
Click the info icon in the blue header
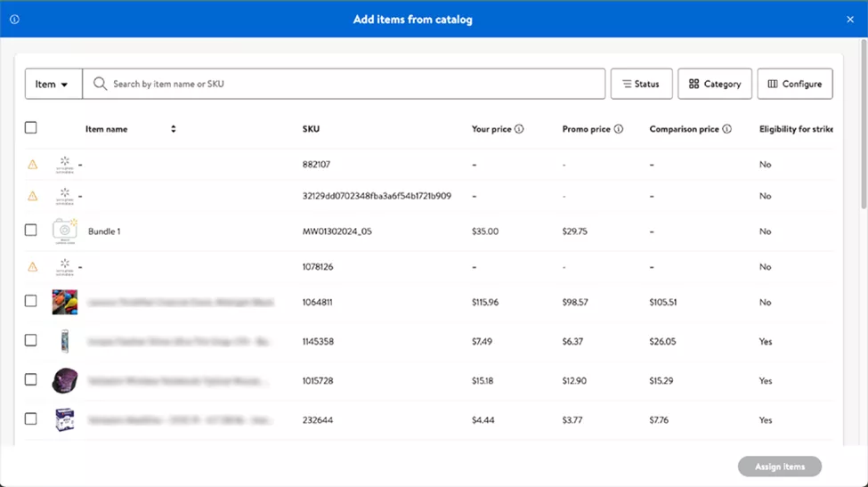click(x=14, y=20)
